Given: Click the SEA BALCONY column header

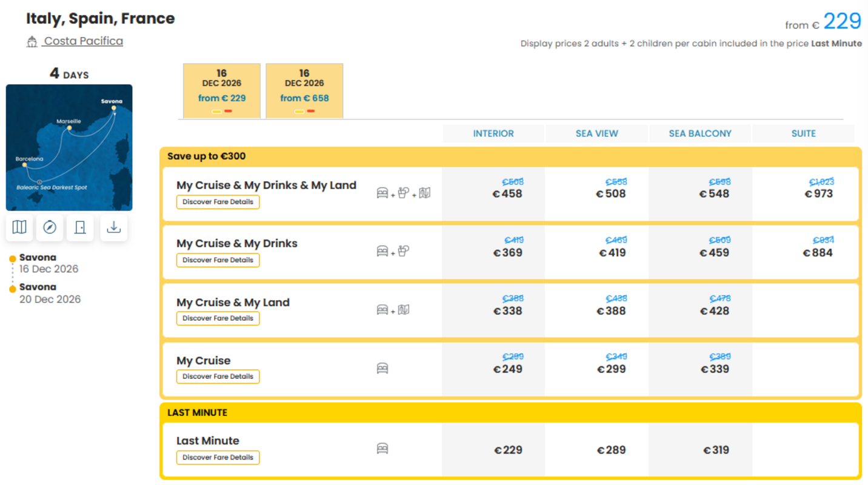Looking at the screenshot, I should coord(700,133).
